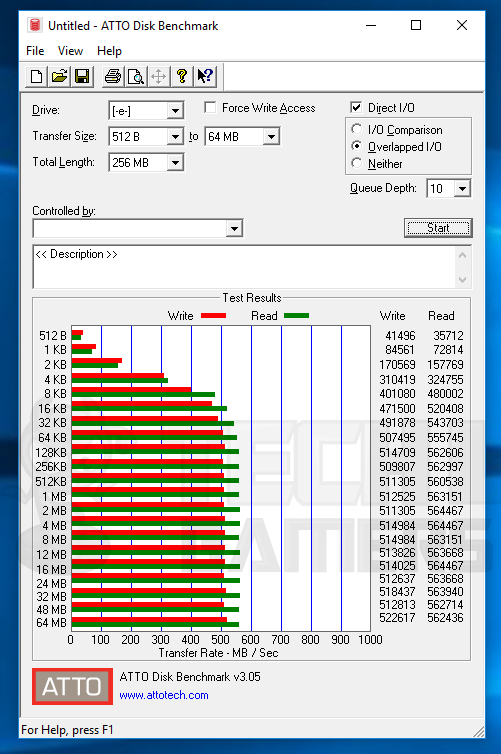Click inside the Description text box

(x=244, y=267)
